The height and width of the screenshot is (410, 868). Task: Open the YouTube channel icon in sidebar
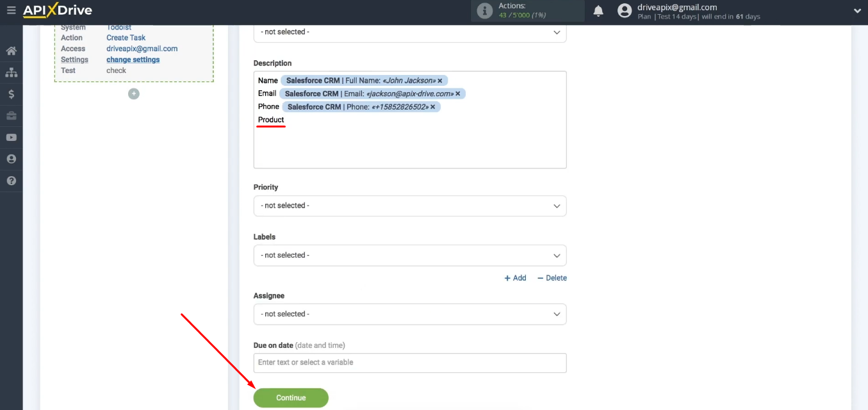tap(12, 137)
